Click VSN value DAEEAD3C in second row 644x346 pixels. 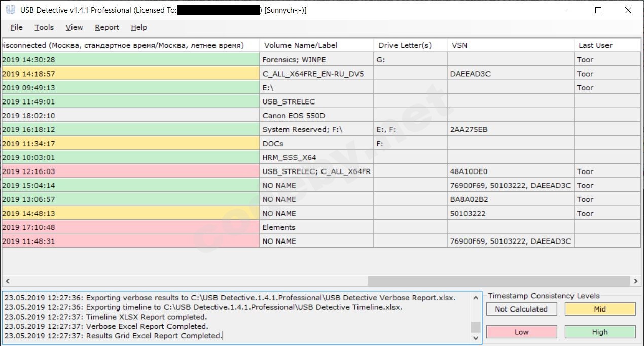click(511, 74)
